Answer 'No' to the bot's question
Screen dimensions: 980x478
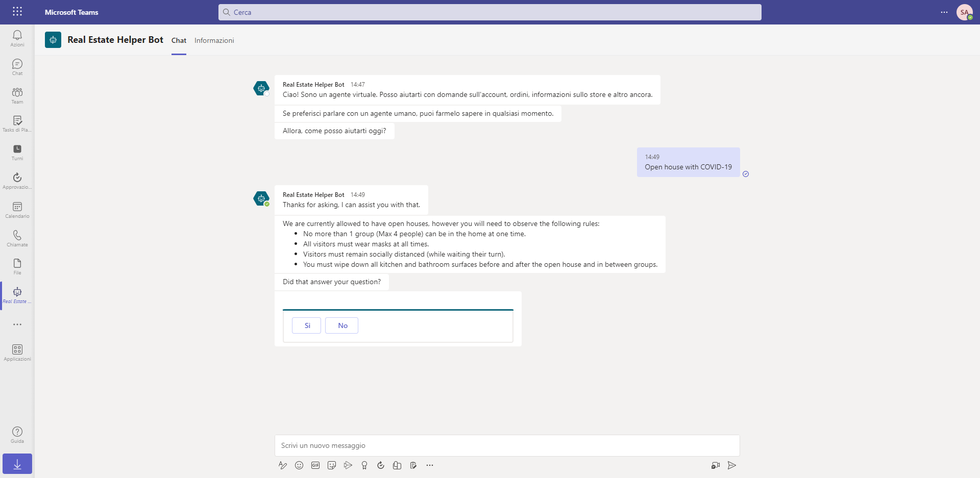click(341, 325)
